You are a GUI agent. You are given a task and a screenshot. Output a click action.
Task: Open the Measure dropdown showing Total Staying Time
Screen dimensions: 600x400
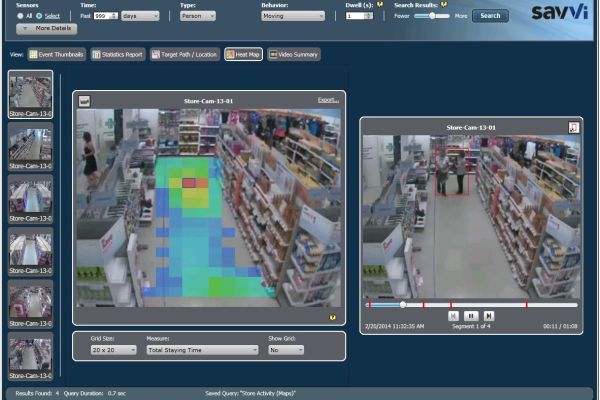[x=202, y=350]
